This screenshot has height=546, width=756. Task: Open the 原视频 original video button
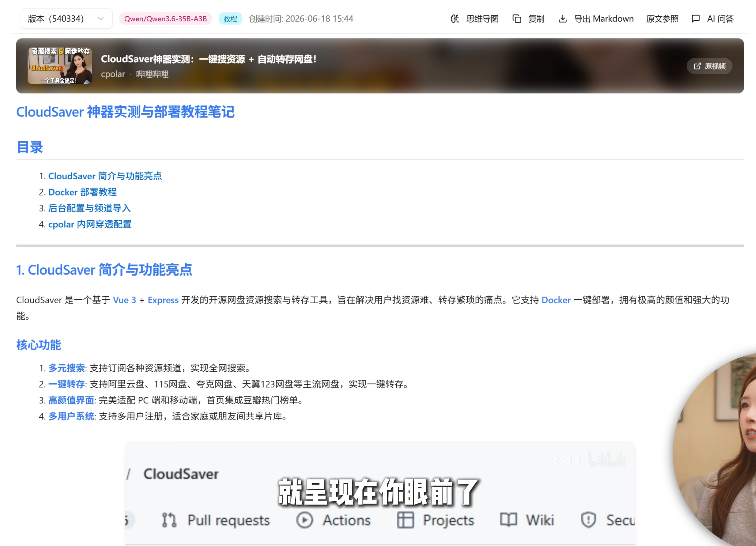pyautogui.click(x=709, y=66)
